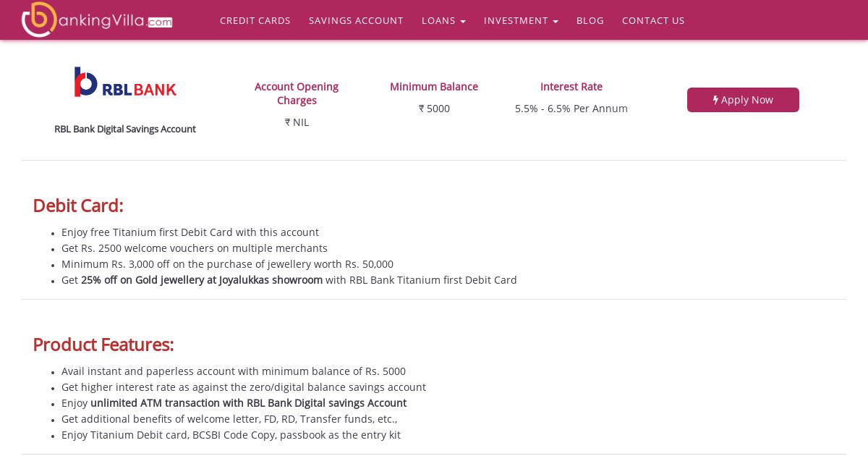Screen dimensions: 868x456
Task: Open the Credit Cards menu item
Action: coord(255,20)
